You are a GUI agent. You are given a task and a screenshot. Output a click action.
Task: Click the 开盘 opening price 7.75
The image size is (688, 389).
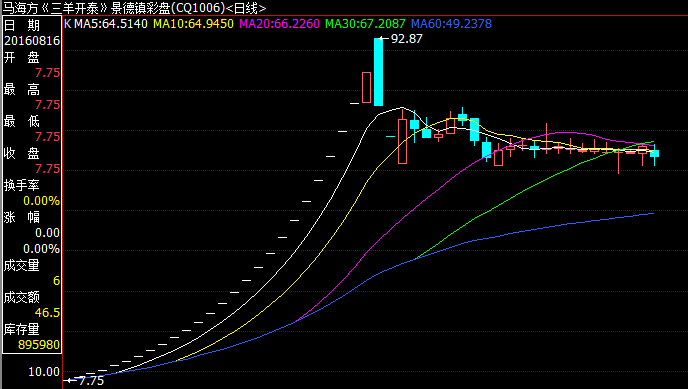point(47,73)
